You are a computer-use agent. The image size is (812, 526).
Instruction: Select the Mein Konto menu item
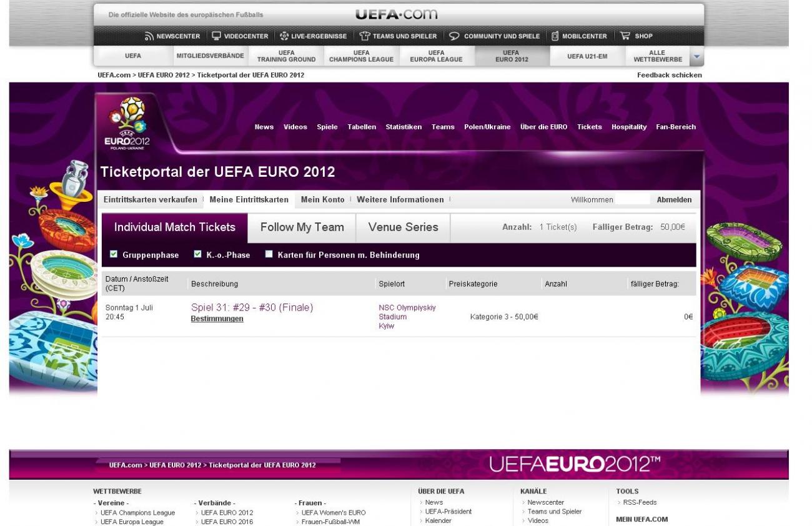[322, 200]
